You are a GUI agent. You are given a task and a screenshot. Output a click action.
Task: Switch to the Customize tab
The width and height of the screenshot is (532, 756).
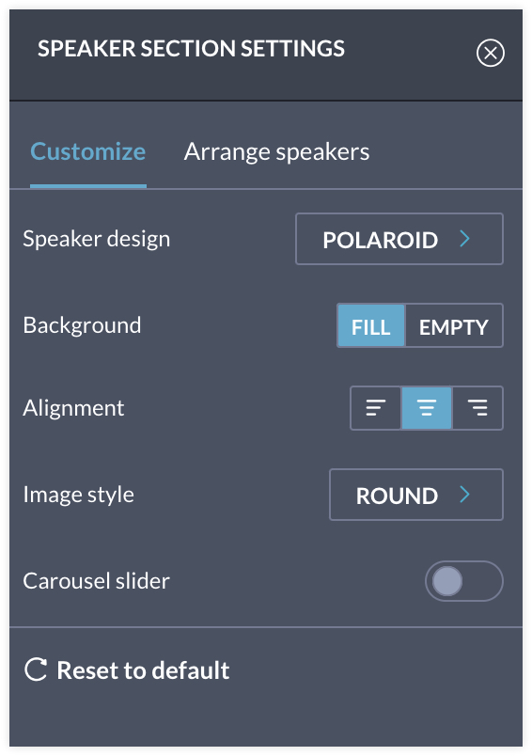tap(88, 152)
